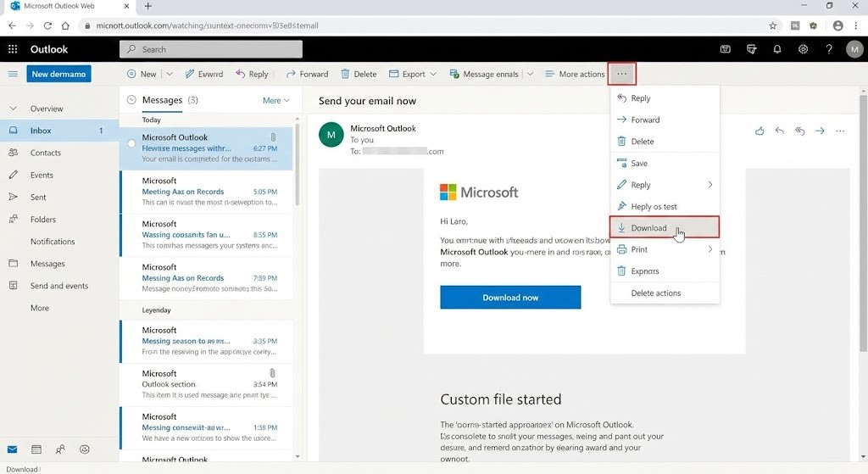Image resolution: width=868 pixels, height=474 pixels.
Task: Click the toolbar ellipsis more button
Action: (x=621, y=74)
